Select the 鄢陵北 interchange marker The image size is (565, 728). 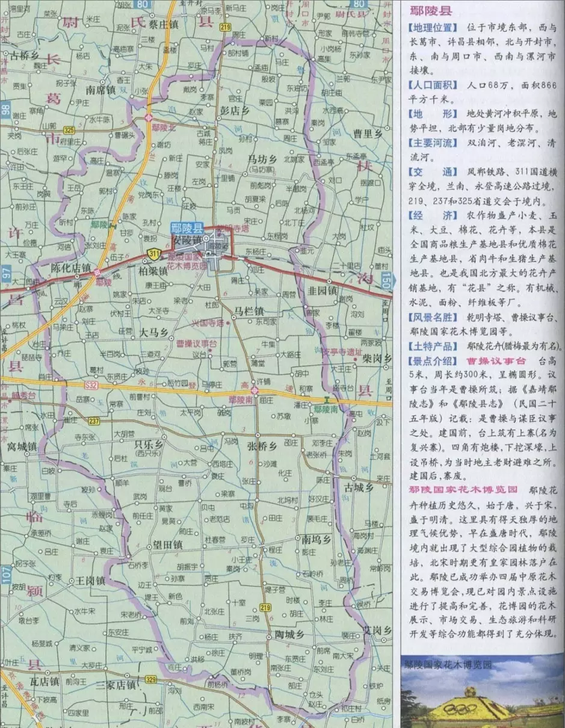[x=148, y=119]
